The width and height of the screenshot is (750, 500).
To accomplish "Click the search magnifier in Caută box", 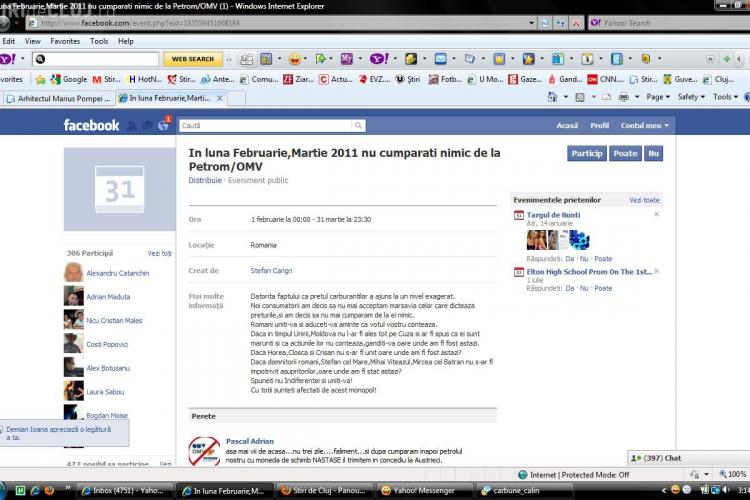I will (359, 126).
